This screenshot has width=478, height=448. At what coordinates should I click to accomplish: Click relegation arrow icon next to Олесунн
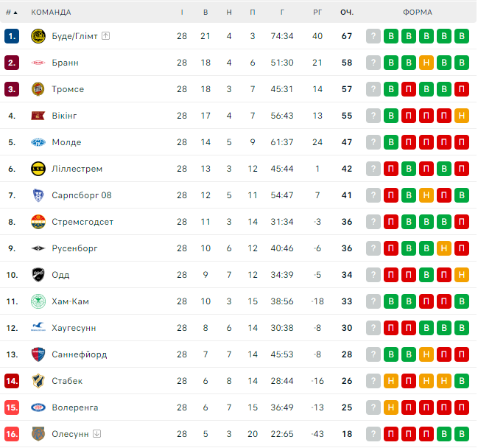96,434
